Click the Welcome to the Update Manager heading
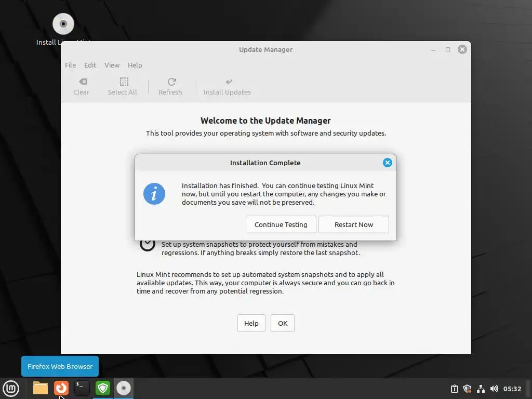Screen dimensions: 532x399 (x=265, y=121)
